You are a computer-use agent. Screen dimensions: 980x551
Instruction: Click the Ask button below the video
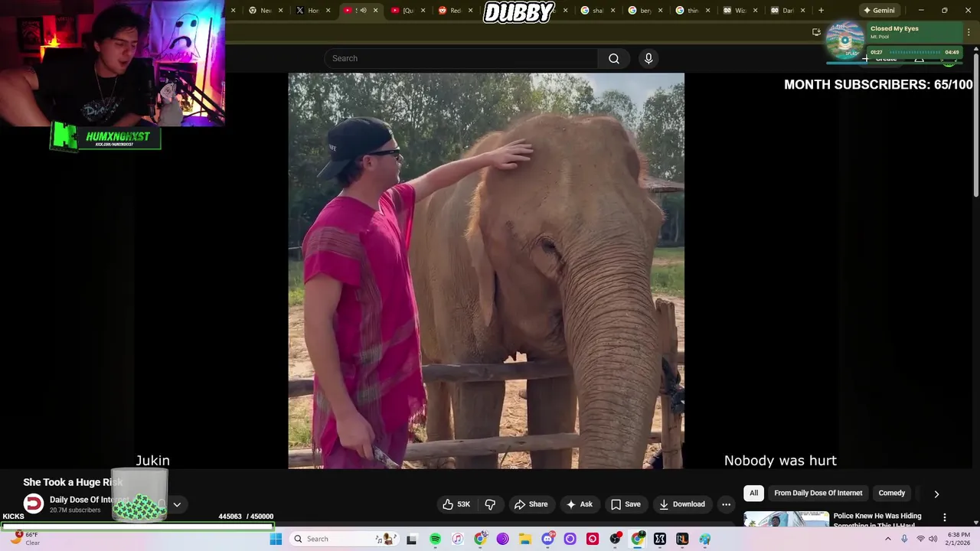click(579, 504)
